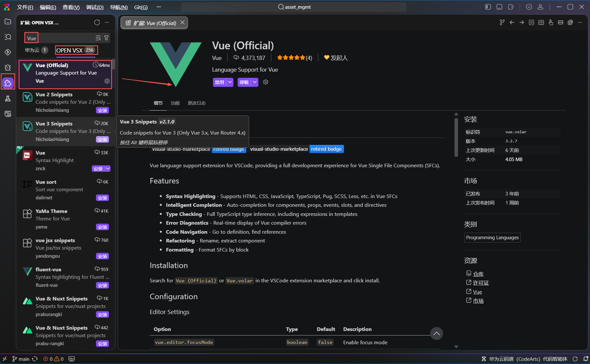590x364 pixels.
Task: Open the feedback smiley icon
Action: tap(529, 7)
